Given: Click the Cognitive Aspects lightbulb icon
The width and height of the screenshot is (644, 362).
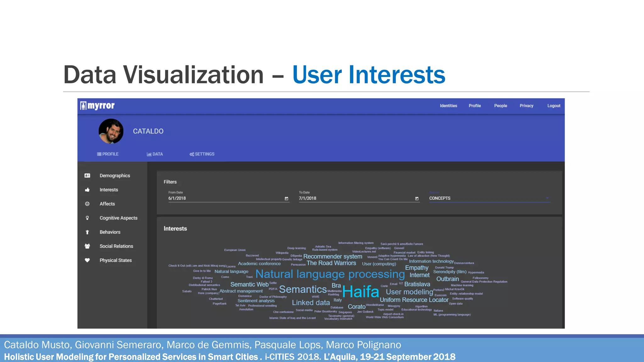Looking at the screenshot, I should pyautogui.click(x=87, y=218).
